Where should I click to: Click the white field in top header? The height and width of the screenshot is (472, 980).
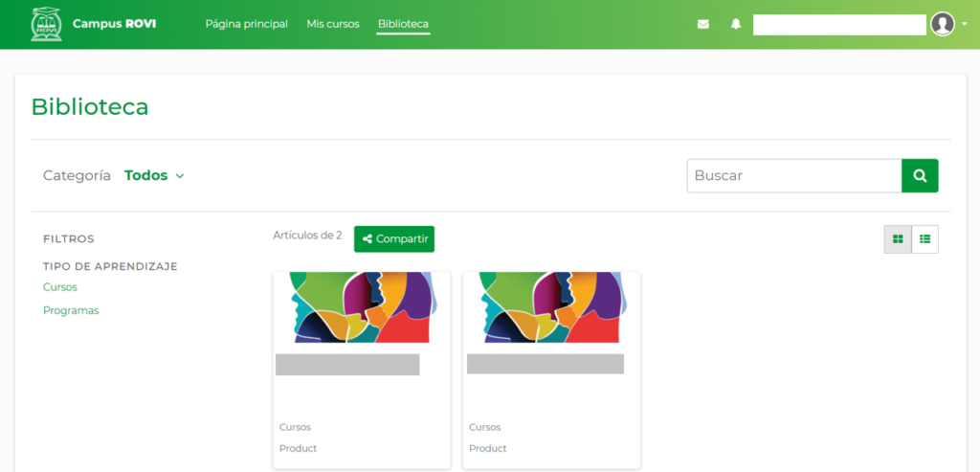click(839, 25)
